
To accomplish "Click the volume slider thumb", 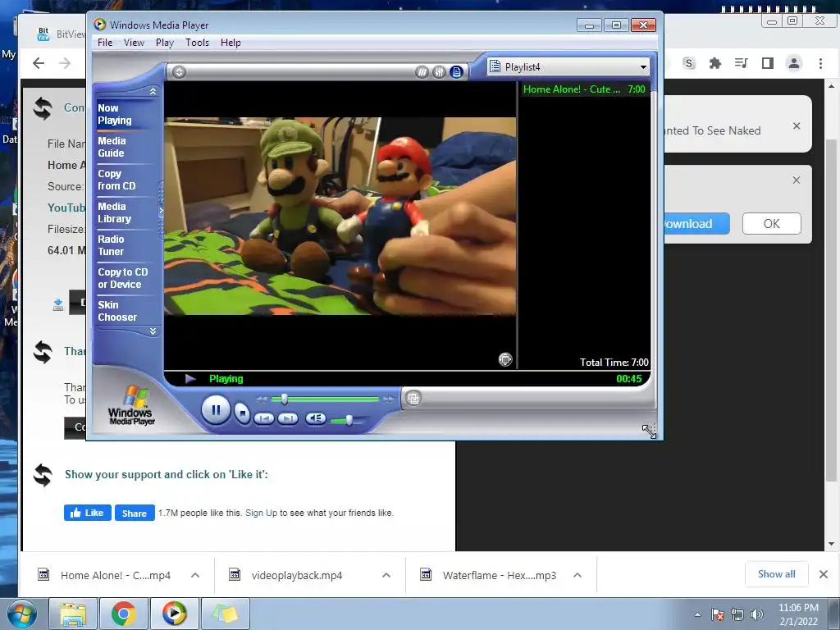I will (x=349, y=421).
